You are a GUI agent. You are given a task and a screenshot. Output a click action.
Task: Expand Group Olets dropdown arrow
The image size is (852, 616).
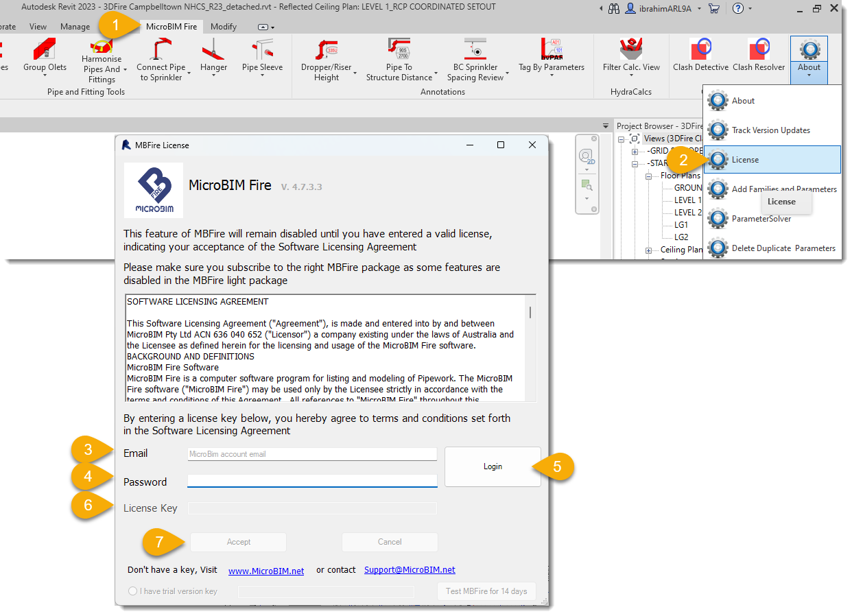click(x=45, y=75)
